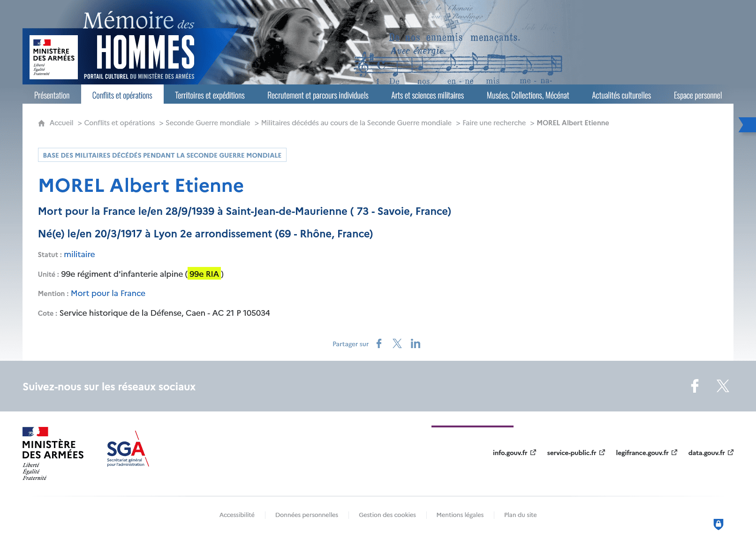756x540 pixels.
Task: Click the SGA logo in the footer
Action: pyautogui.click(x=128, y=449)
